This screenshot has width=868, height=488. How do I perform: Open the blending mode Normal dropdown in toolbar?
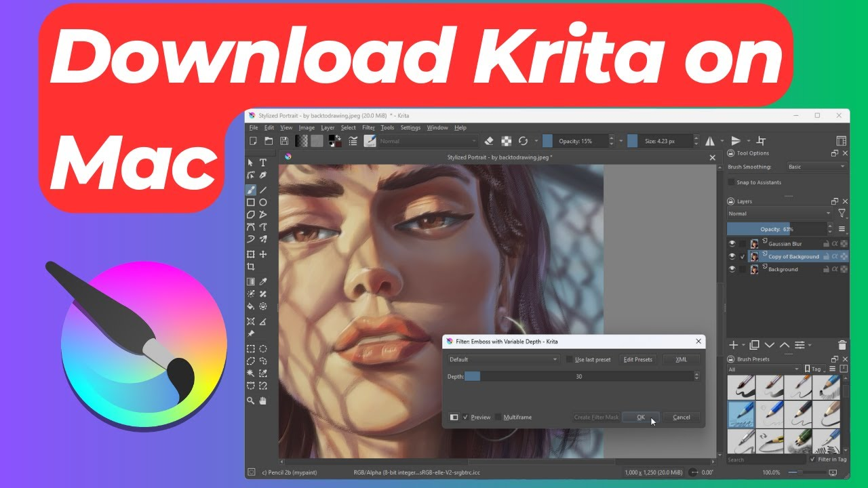[x=428, y=141]
